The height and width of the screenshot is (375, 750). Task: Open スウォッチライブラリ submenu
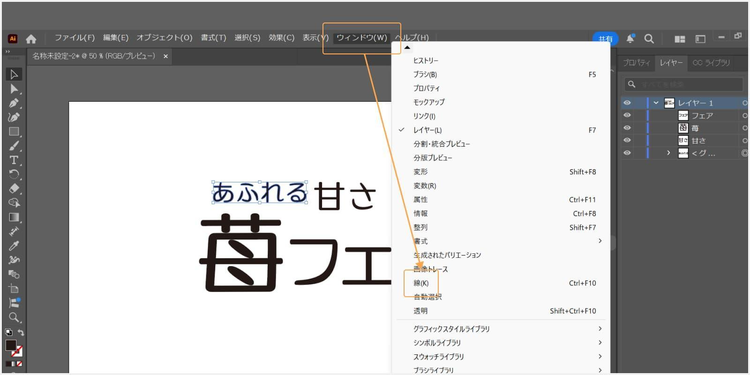click(x=501, y=357)
